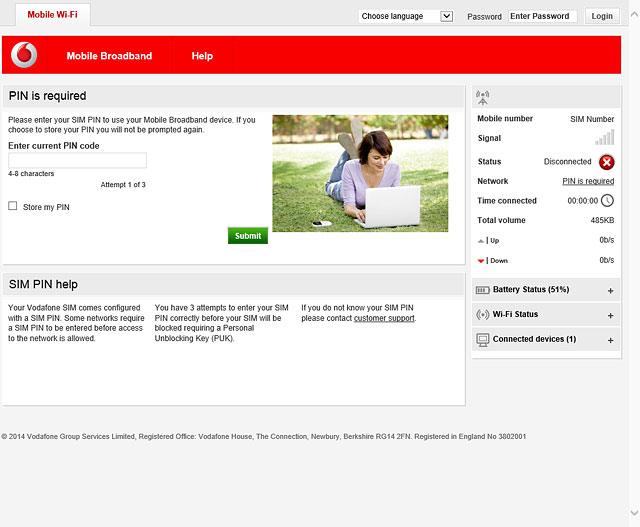Click the '485KB' total volume value
This screenshot has height=527, width=640.
point(602,220)
